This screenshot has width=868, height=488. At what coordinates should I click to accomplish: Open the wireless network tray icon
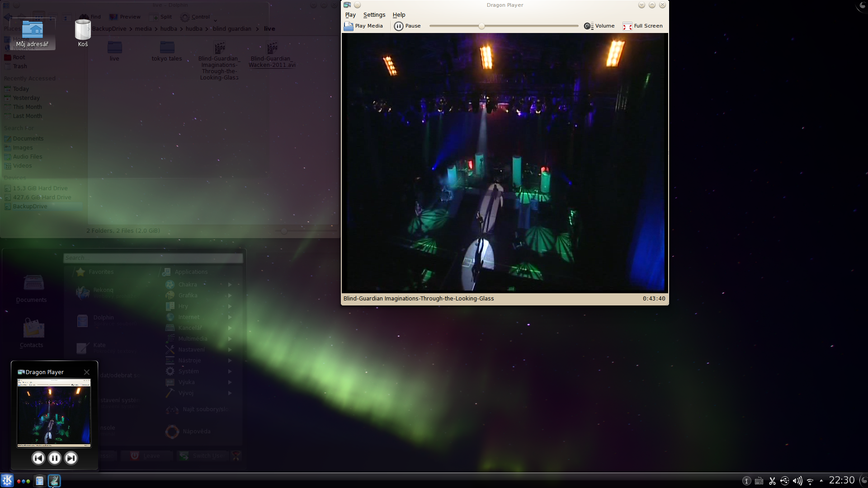point(810,481)
